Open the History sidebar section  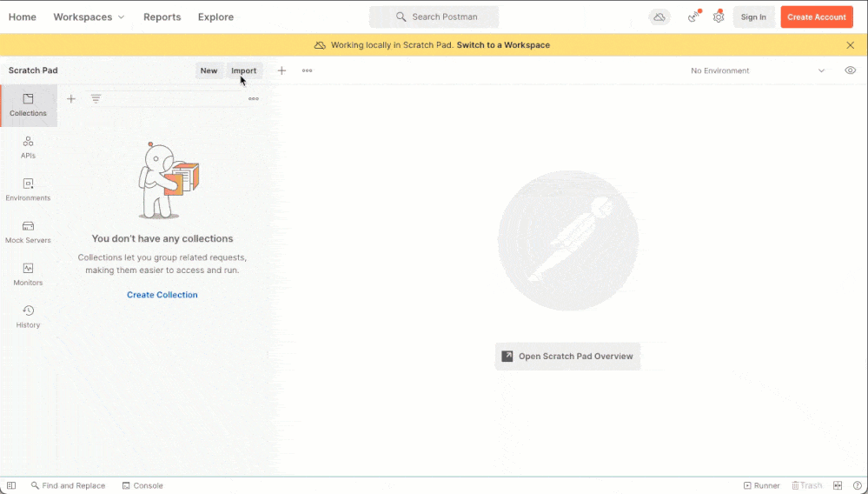(x=28, y=317)
